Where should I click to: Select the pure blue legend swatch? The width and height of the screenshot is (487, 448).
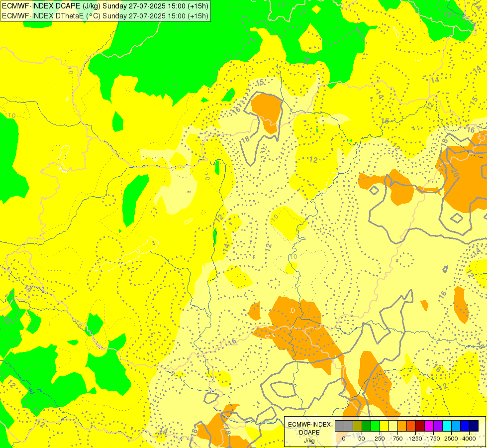465,426
